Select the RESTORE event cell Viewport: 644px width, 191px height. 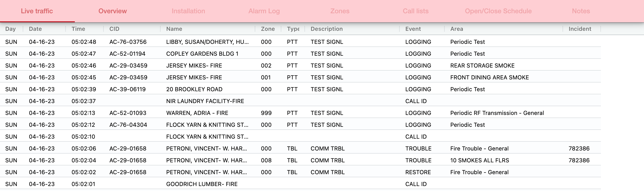click(418, 172)
